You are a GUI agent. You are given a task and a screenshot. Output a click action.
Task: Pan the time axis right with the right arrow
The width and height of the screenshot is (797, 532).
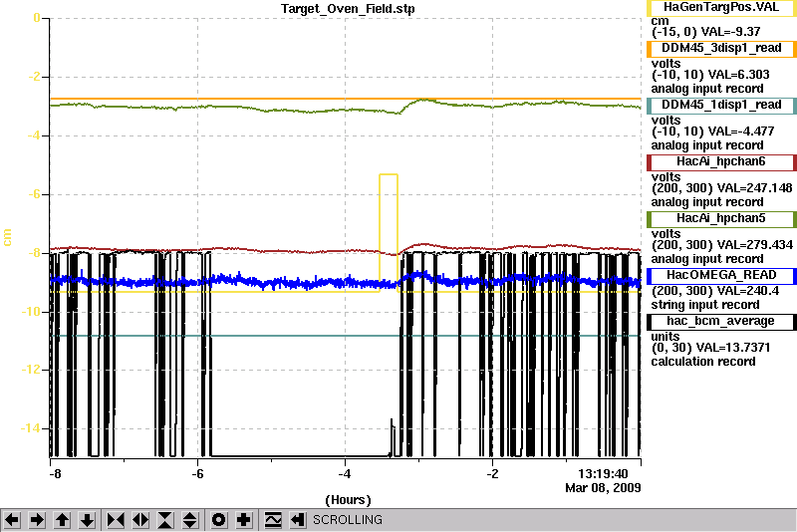point(37,520)
